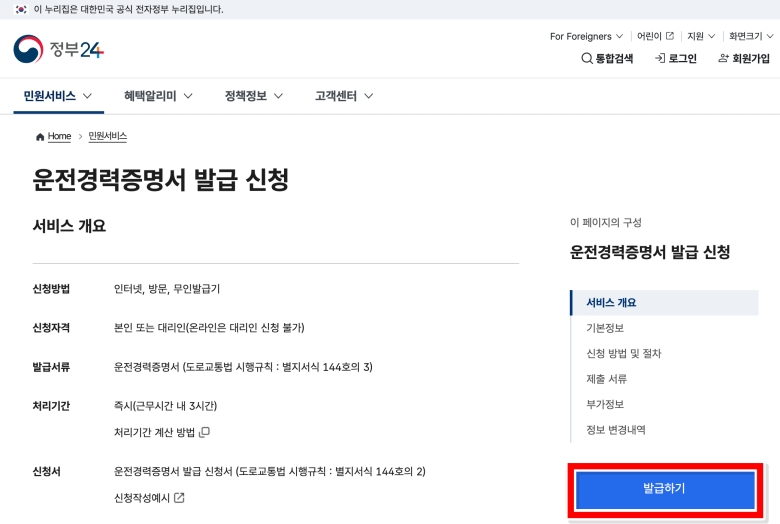780x524 pixels.
Task: Click the 서비스 개요 section heading
Action: coord(69,226)
